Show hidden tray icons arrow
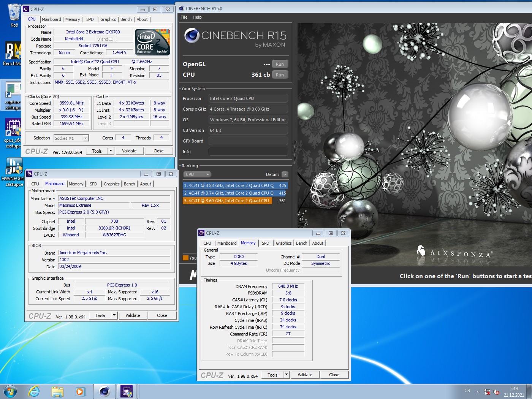The height and width of the screenshot is (399, 532). click(478, 392)
